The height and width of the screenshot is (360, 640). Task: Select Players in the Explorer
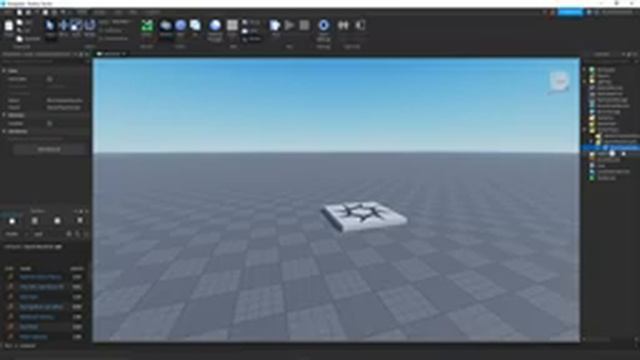click(x=603, y=76)
